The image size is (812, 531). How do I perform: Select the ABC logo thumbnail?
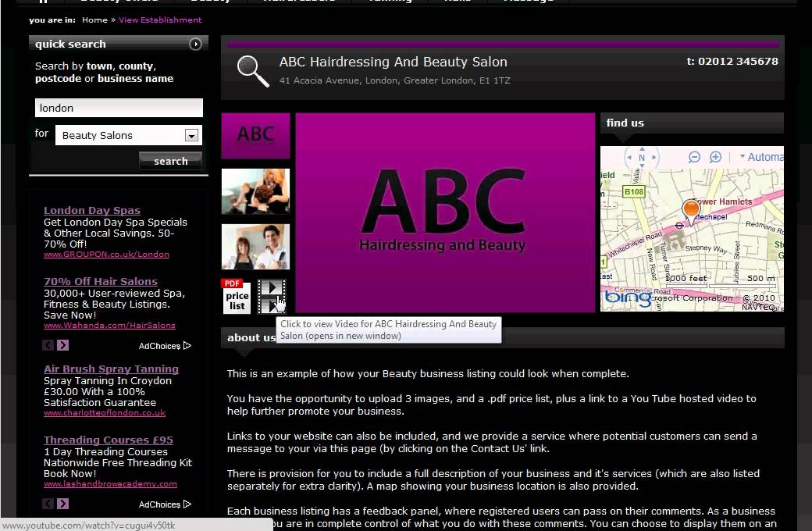256,135
